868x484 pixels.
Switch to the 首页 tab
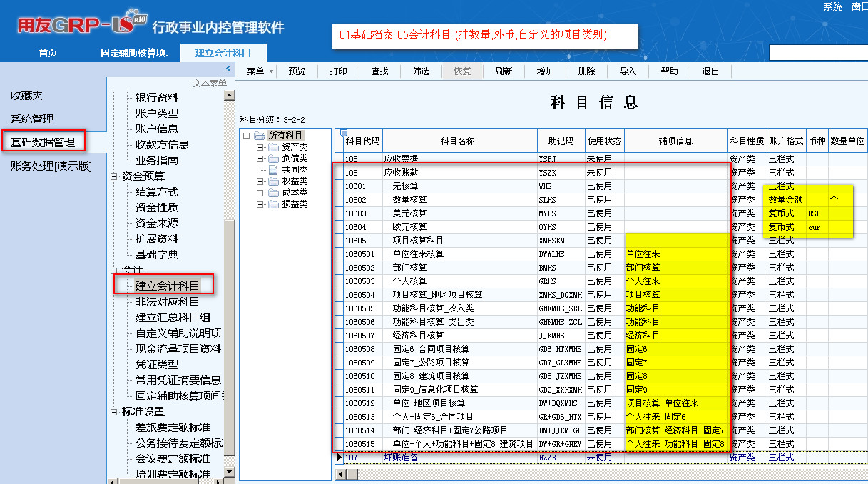pos(48,53)
